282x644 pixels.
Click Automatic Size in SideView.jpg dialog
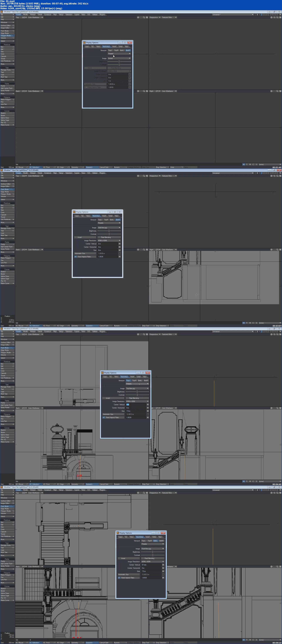tap(85, 253)
